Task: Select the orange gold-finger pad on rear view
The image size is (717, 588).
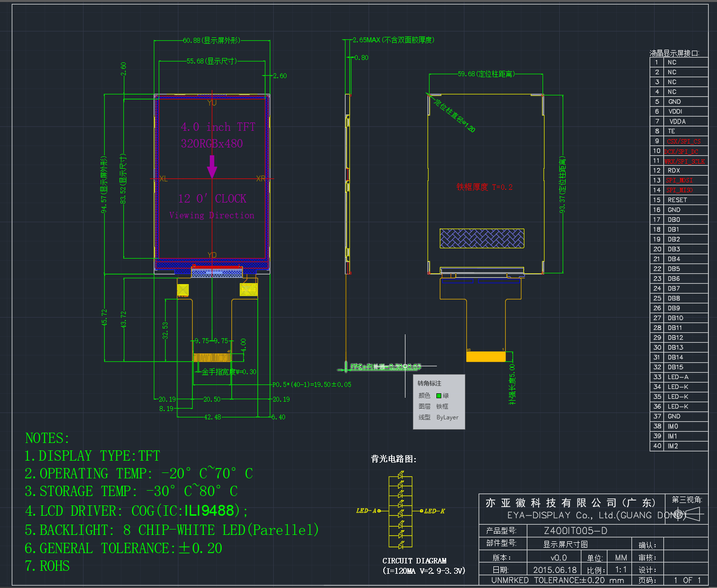Action: click(x=486, y=356)
